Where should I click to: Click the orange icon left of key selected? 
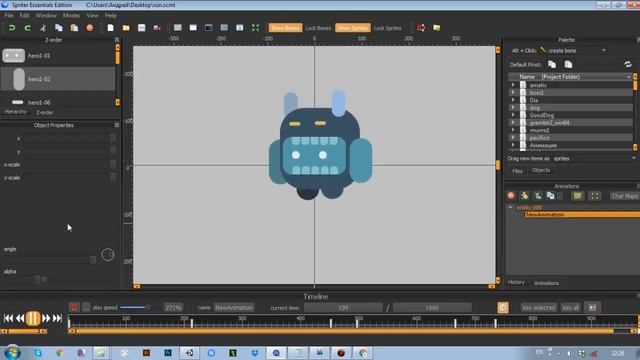click(503, 308)
